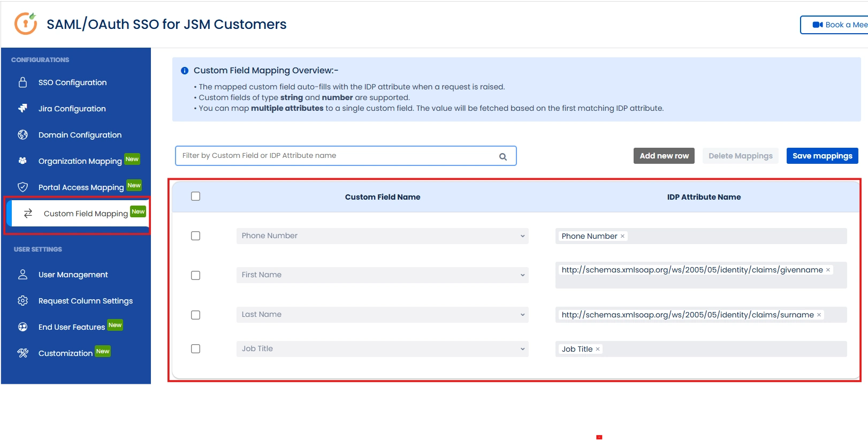Viewport: 868px width, 440px height.
Task: Open User Management settings
Action: [73, 275]
